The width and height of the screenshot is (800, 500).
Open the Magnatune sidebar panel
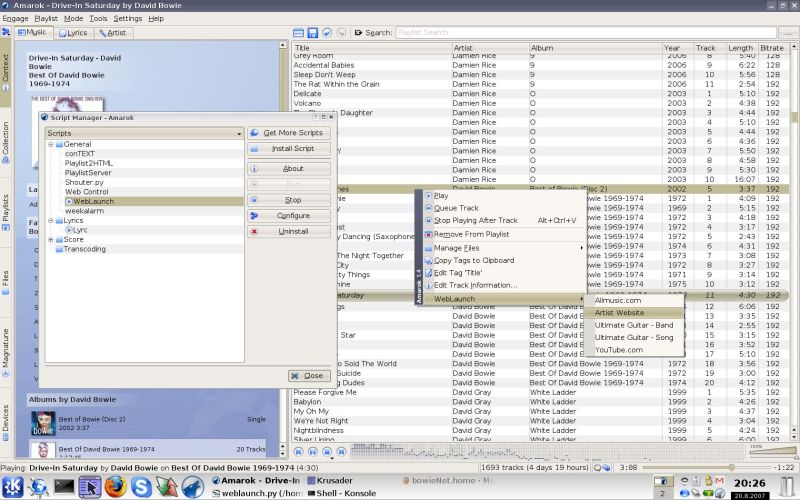[x=6, y=353]
